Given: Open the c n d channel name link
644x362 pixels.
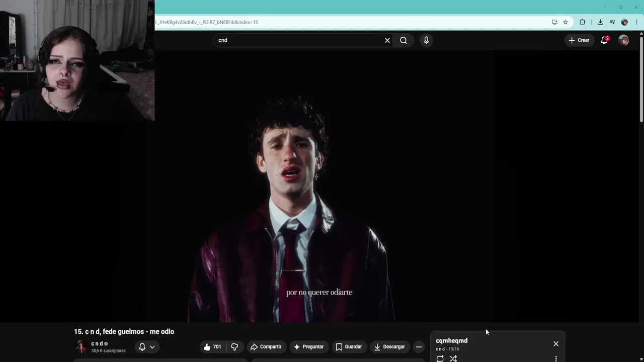Looking at the screenshot, I should pos(97,343).
